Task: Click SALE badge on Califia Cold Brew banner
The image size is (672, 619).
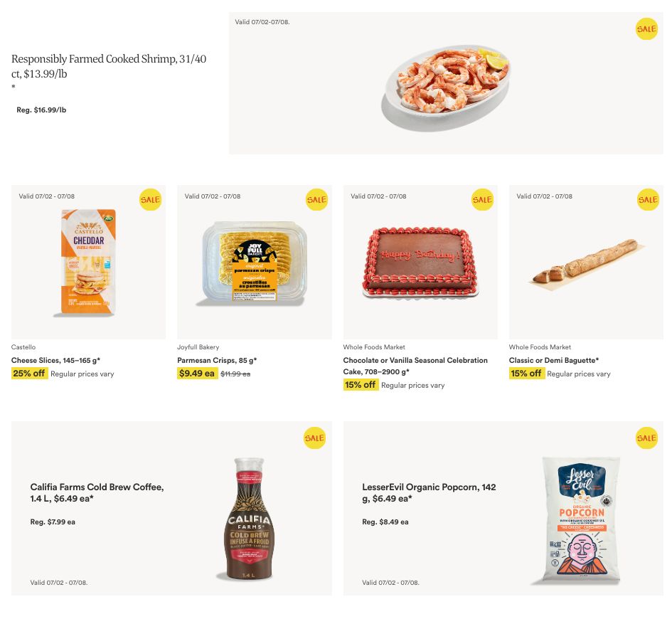Action: pos(314,438)
